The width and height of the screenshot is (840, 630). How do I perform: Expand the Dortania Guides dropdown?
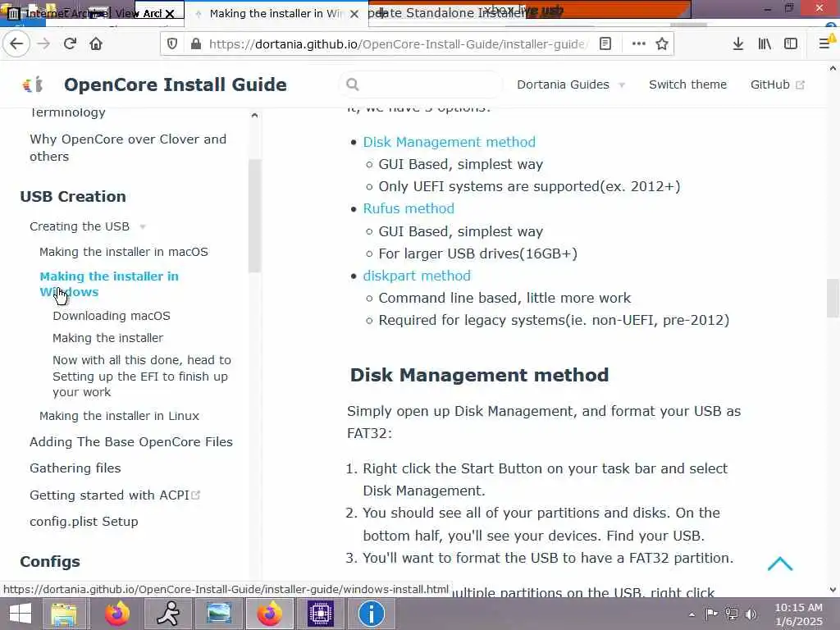pyautogui.click(x=571, y=84)
